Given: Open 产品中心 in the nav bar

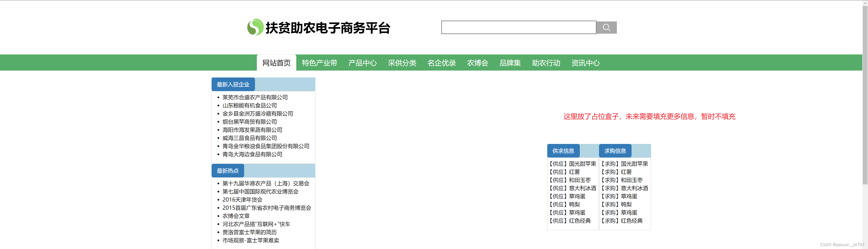Looking at the screenshot, I should coord(363,63).
